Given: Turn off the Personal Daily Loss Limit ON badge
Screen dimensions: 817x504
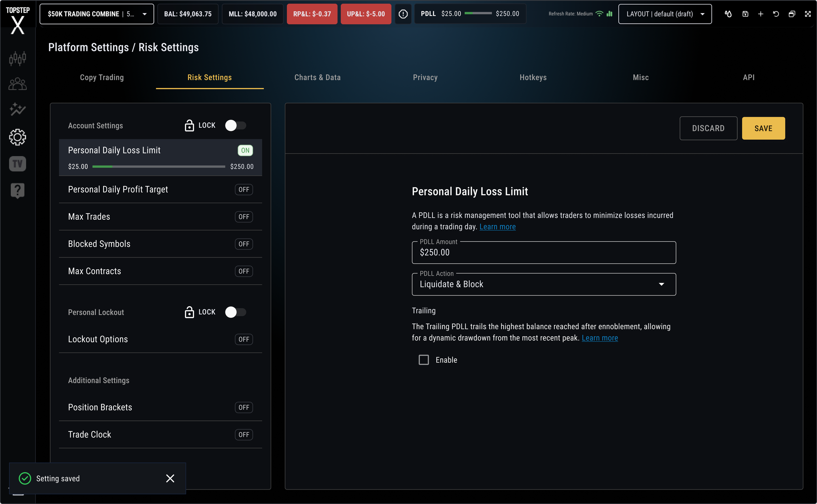Looking at the screenshot, I should click(x=245, y=150).
